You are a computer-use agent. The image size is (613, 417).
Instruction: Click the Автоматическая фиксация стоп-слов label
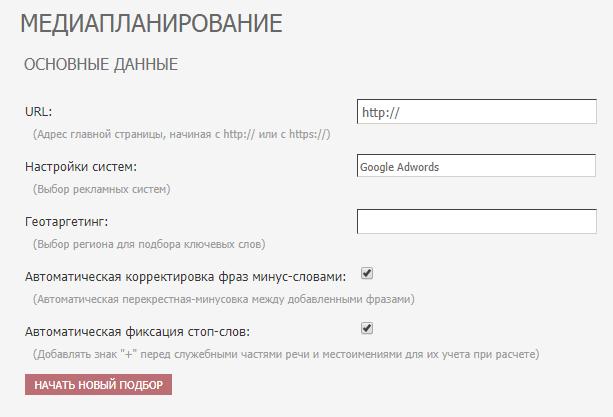pyautogui.click(x=137, y=332)
